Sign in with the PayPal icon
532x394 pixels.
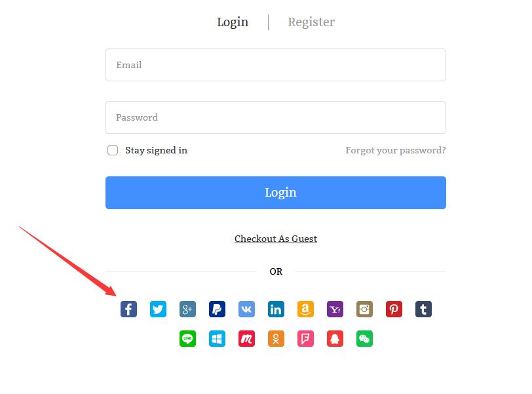[217, 309]
